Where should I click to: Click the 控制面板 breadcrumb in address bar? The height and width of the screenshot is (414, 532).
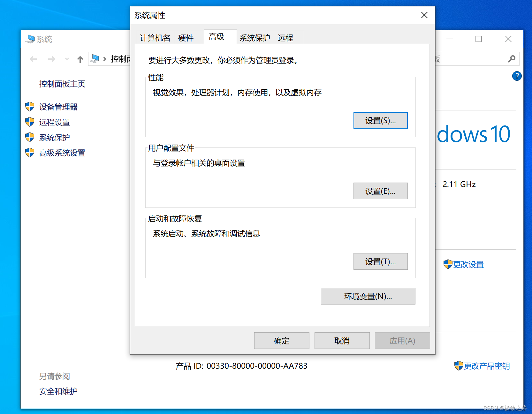click(121, 59)
